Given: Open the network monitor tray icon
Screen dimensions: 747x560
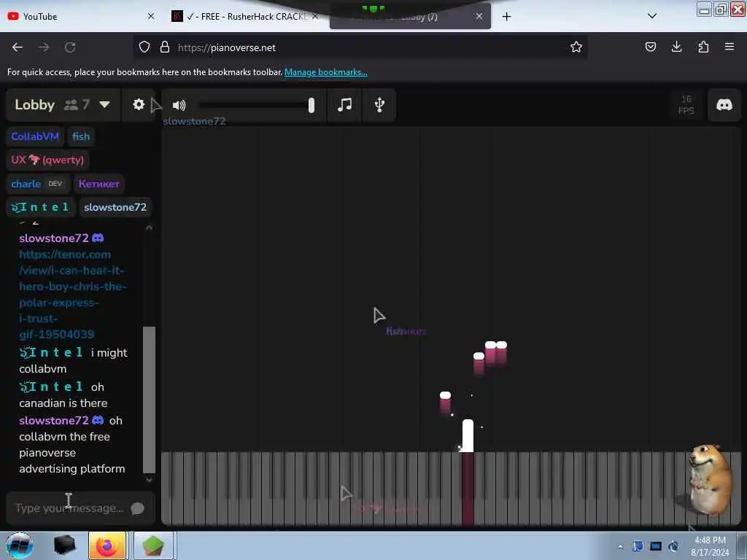Looking at the screenshot, I should pos(656,546).
